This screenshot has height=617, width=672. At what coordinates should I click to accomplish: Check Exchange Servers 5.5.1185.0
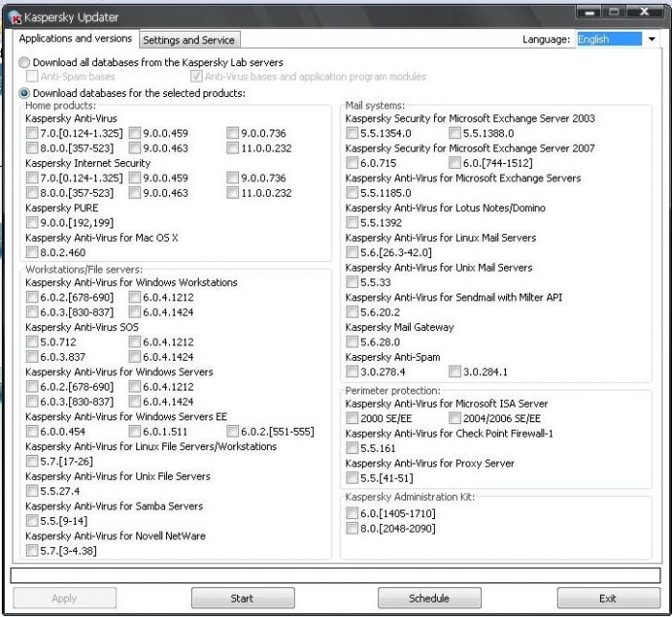352,193
